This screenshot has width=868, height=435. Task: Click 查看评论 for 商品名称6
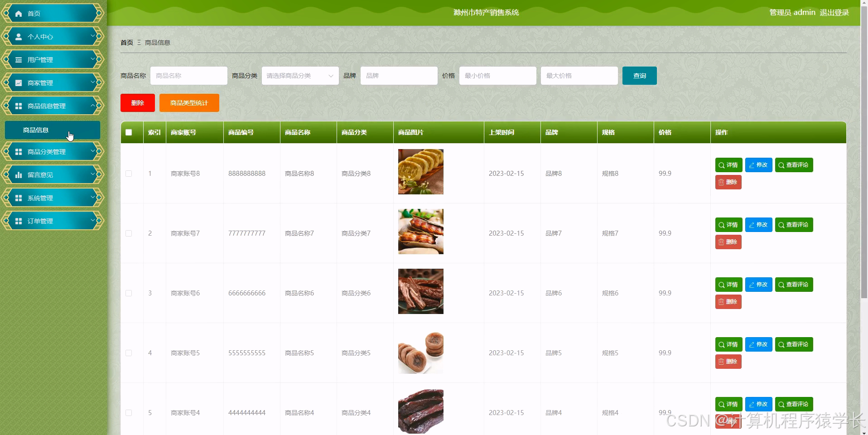tap(794, 285)
